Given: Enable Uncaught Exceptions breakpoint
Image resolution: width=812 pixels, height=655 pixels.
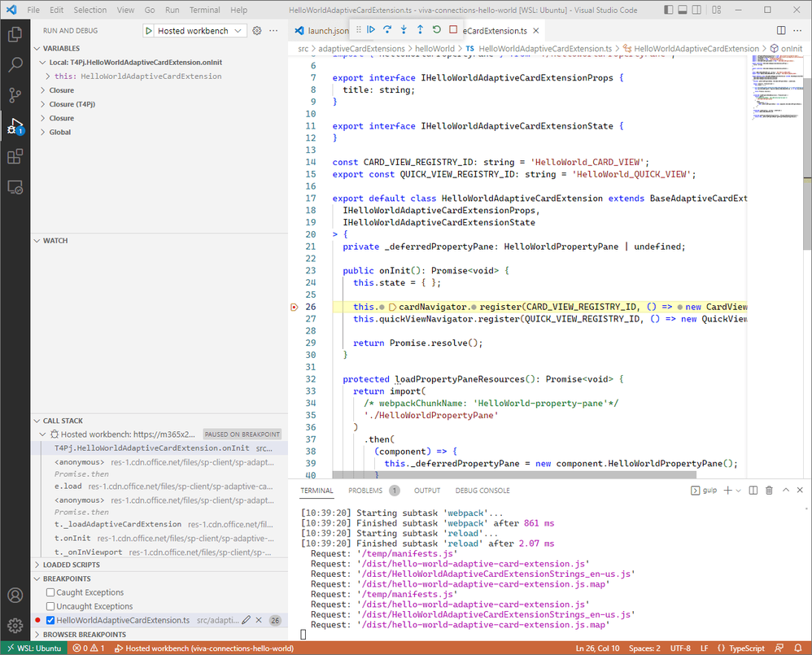Looking at the screenshot, I should (x=50, y=606).
